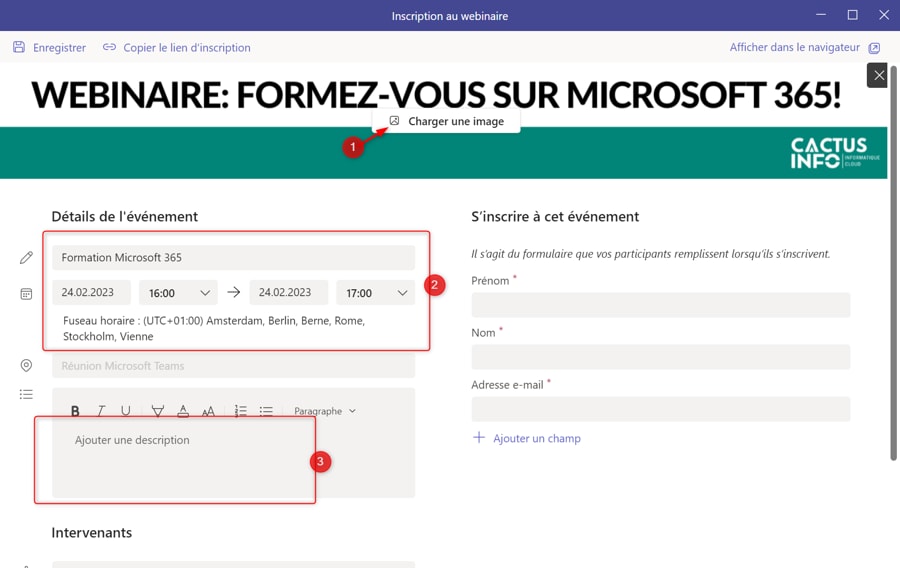Viewport: 900px width, 568px height.
Task: Click the Prénom input field
Action: click(x=661, y=305)
